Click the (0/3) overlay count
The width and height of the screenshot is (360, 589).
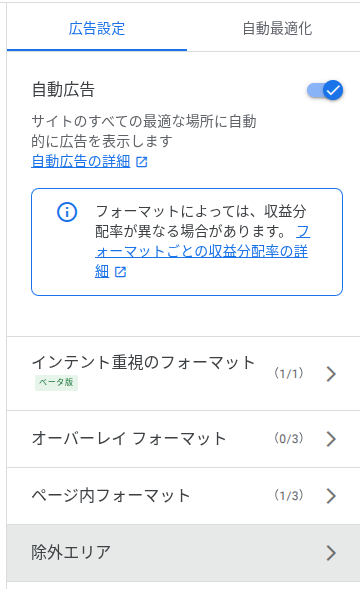(x=289, y=438)
